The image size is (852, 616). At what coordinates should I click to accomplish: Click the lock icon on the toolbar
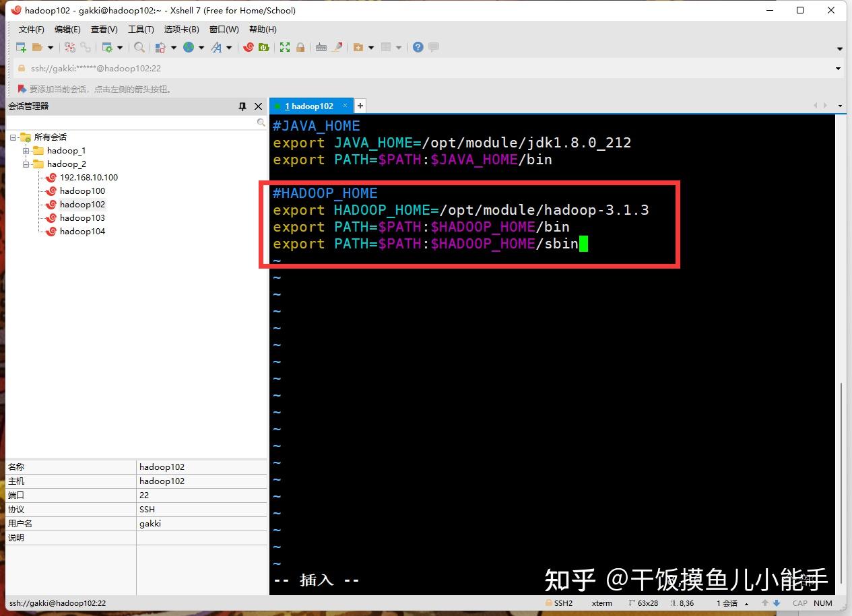[x=300, y=47]
